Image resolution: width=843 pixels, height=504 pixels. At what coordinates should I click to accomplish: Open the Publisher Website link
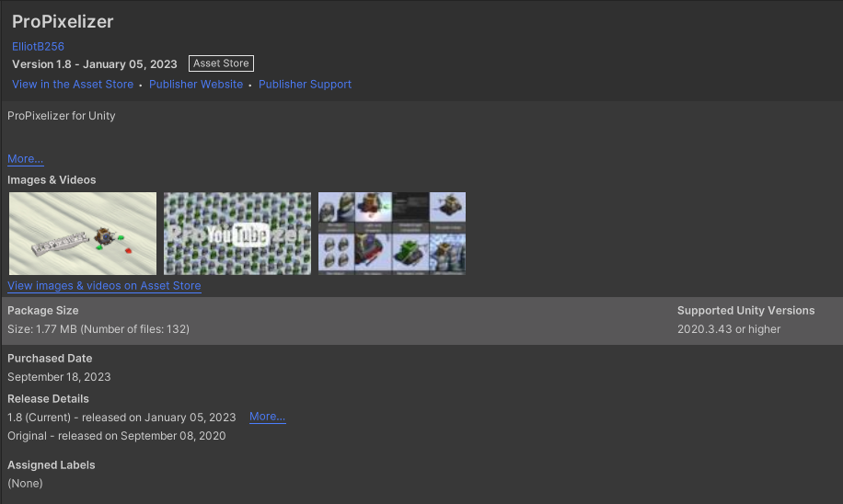(x=196, y=85)
